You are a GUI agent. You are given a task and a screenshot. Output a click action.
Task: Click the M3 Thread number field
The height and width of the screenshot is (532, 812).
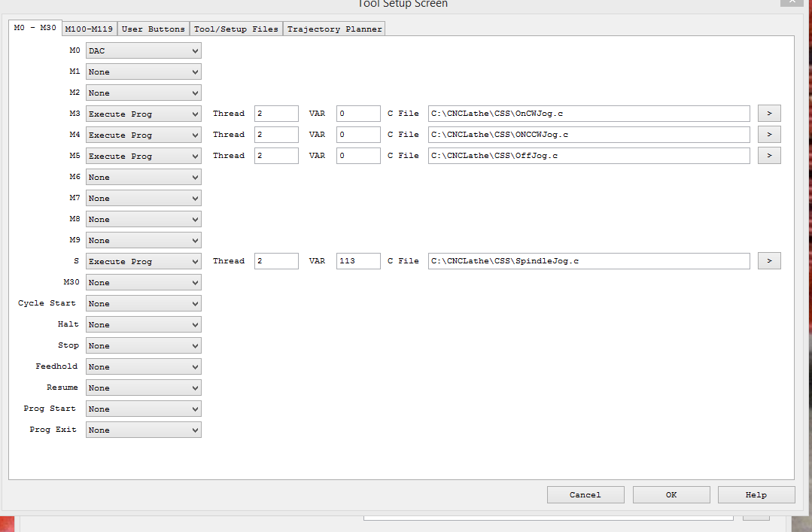pyautogui.click(x=276, y=114)
